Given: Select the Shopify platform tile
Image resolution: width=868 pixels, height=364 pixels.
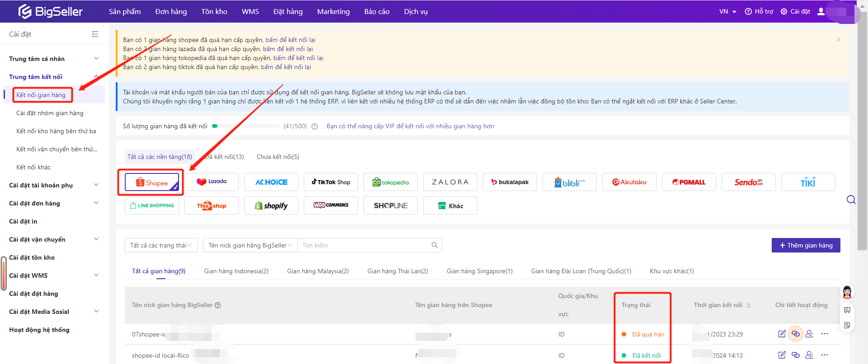Looking at the screenshot, I should [271, 205].
